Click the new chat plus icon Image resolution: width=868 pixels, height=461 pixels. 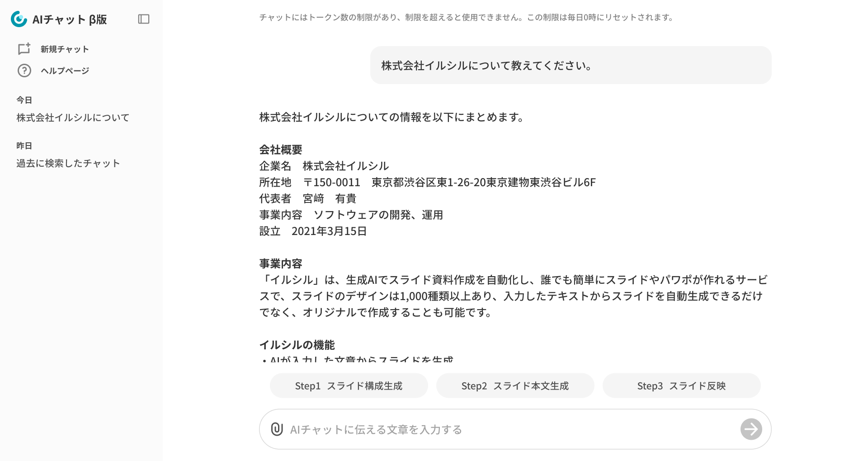click(24, 49)
